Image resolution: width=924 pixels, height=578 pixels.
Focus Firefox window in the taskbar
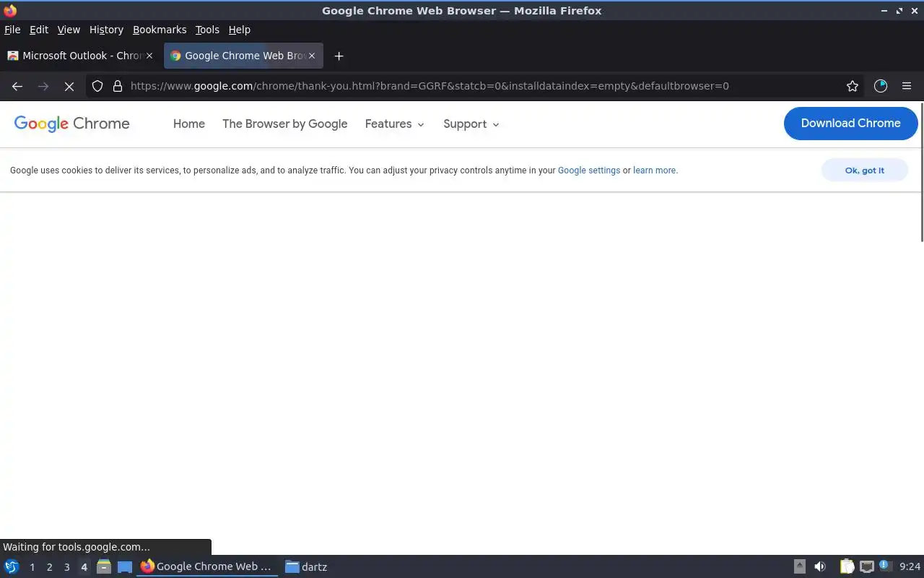(x=207, y=566)
